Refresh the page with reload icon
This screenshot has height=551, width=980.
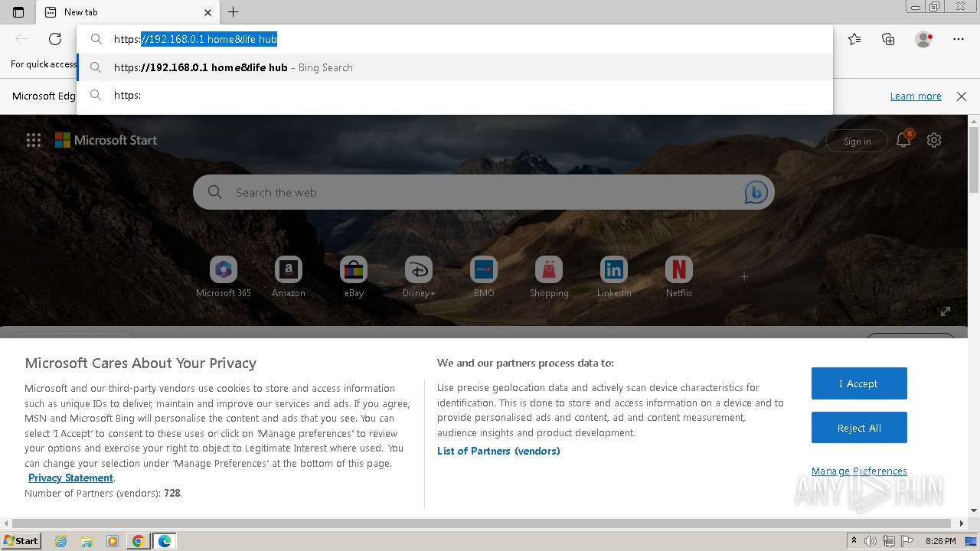tap(55, 39)
